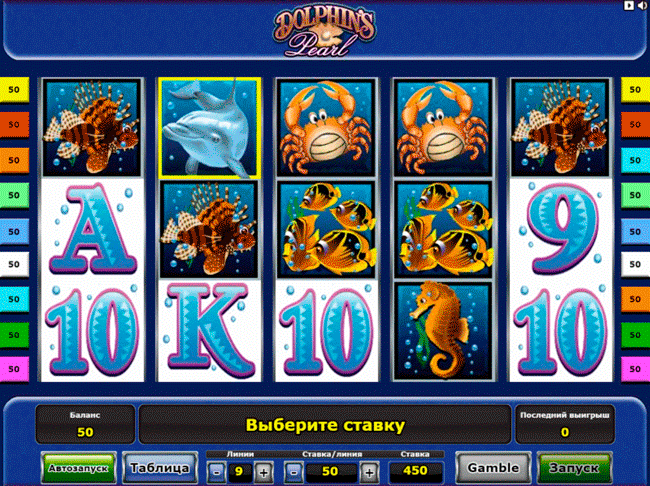Click the yellow fish school on the fourth reel

[443, 229]
